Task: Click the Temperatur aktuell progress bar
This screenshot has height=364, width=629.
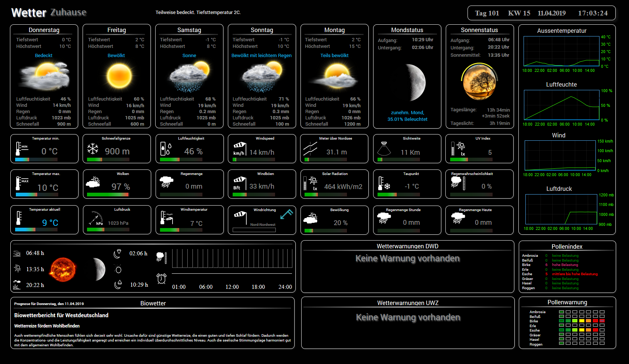Action: point(36,230)
